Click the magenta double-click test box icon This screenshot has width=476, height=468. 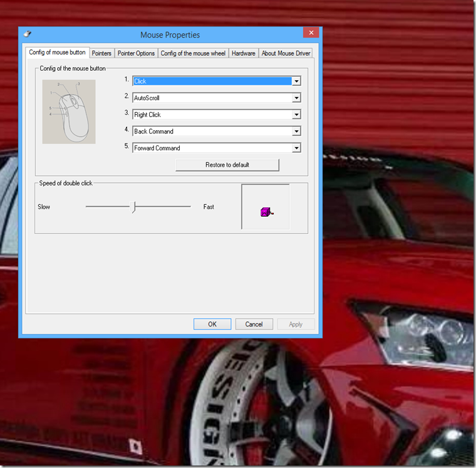click(x=267, y=212)
